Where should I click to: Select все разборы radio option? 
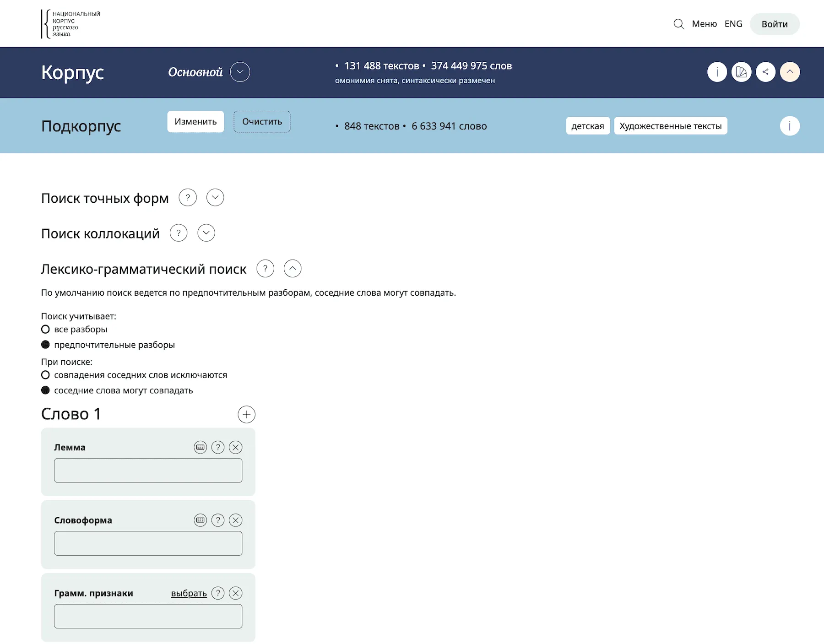(x=45, y=329)
